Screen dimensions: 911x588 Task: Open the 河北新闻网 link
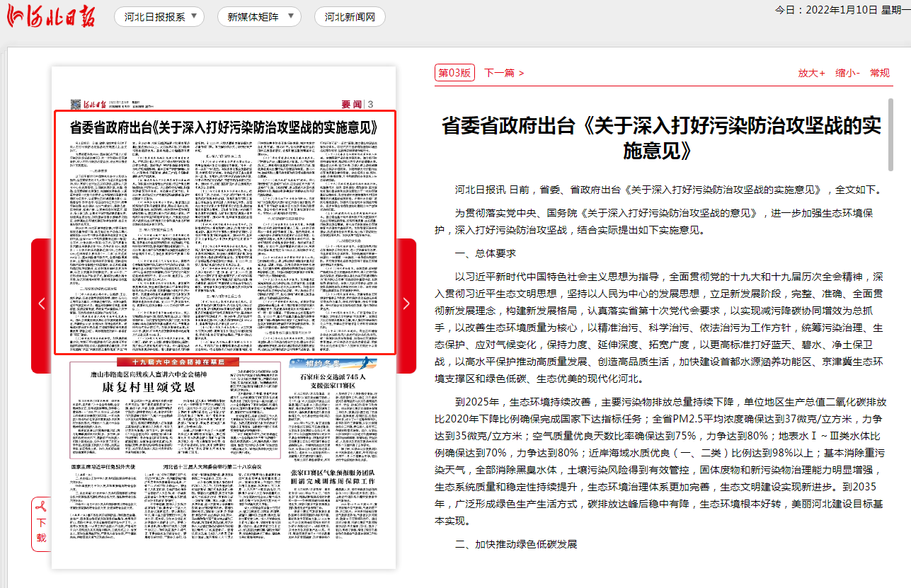tap(350, 17)
